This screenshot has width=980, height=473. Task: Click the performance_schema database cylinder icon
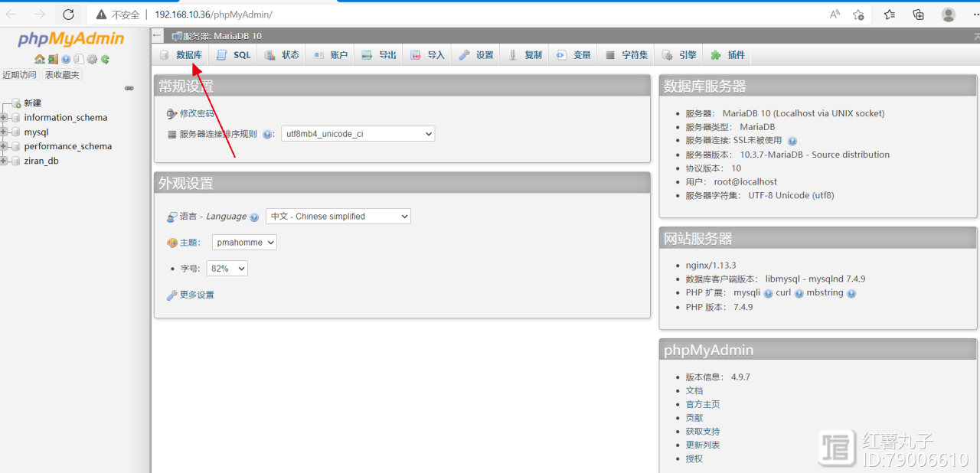click(x=15, y=146)
